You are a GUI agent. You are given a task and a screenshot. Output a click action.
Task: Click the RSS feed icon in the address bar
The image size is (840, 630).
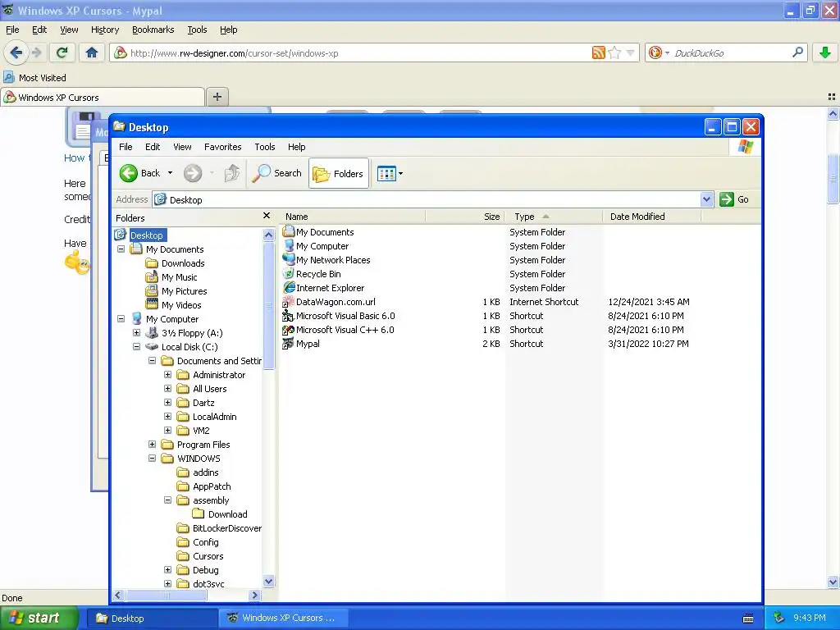[x=598, y=52]
